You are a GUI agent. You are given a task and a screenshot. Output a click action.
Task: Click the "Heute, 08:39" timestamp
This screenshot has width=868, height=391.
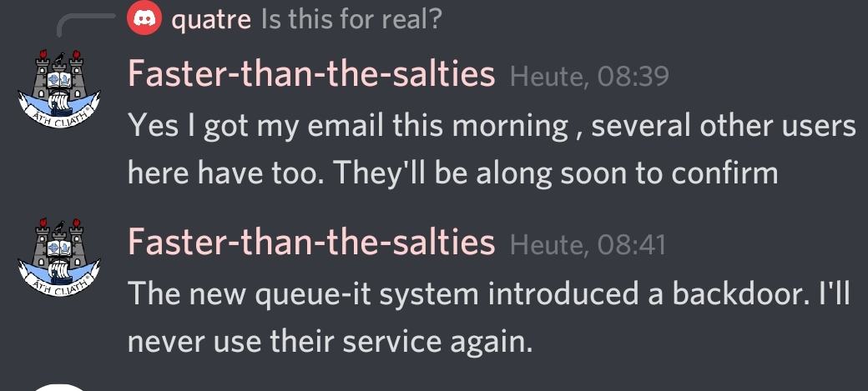coord(589,77)
